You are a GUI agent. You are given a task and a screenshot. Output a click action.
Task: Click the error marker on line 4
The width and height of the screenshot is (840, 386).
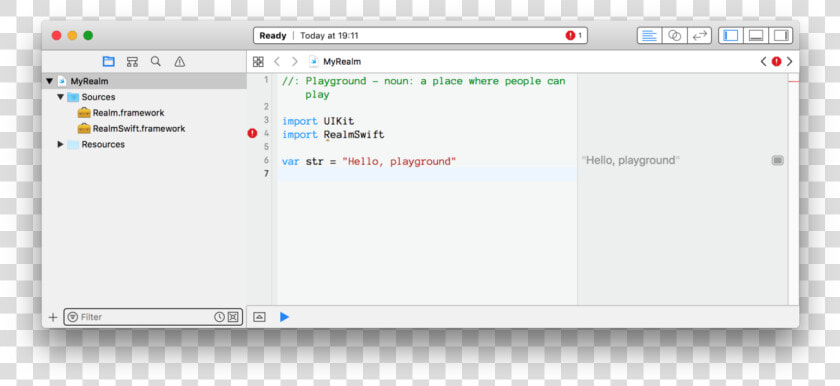pyautogui.click(x=252, y=134)
